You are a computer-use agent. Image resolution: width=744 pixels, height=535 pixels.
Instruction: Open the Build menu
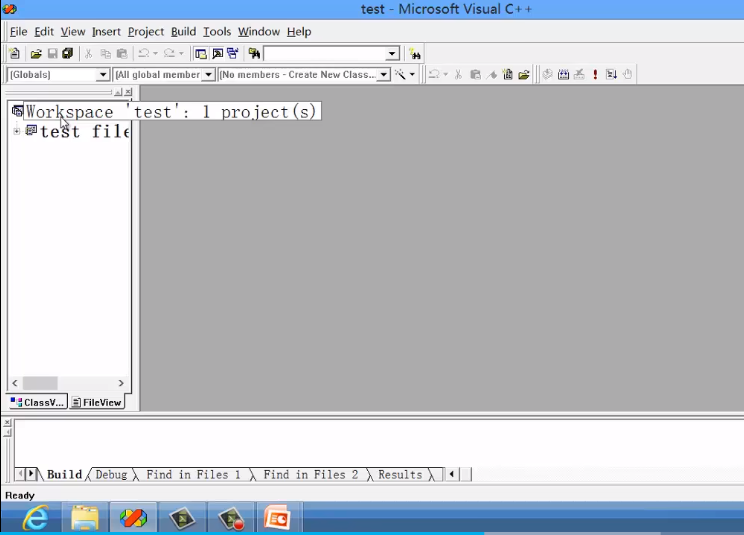pos(184,32)
